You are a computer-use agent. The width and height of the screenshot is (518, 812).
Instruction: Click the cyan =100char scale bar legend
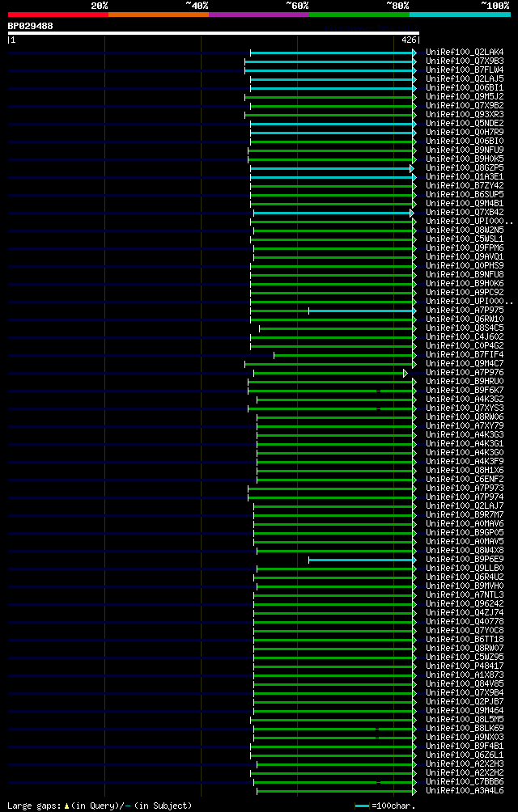click(362, 806)
